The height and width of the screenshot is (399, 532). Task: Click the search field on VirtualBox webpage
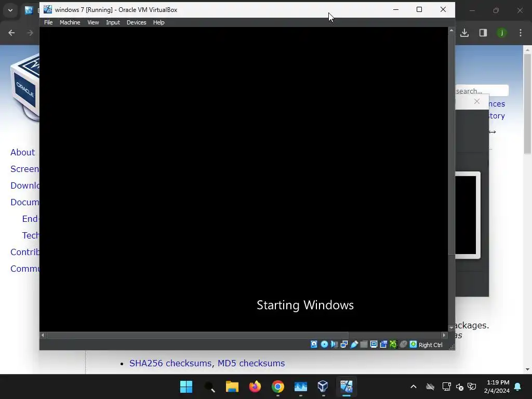click(x=482, y=90)
